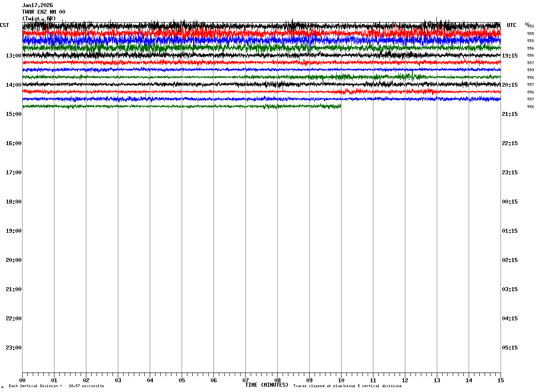This screenshot has height=392, width=536.
Task: Select the 18:00 CST time label
Action: point(14,202)
